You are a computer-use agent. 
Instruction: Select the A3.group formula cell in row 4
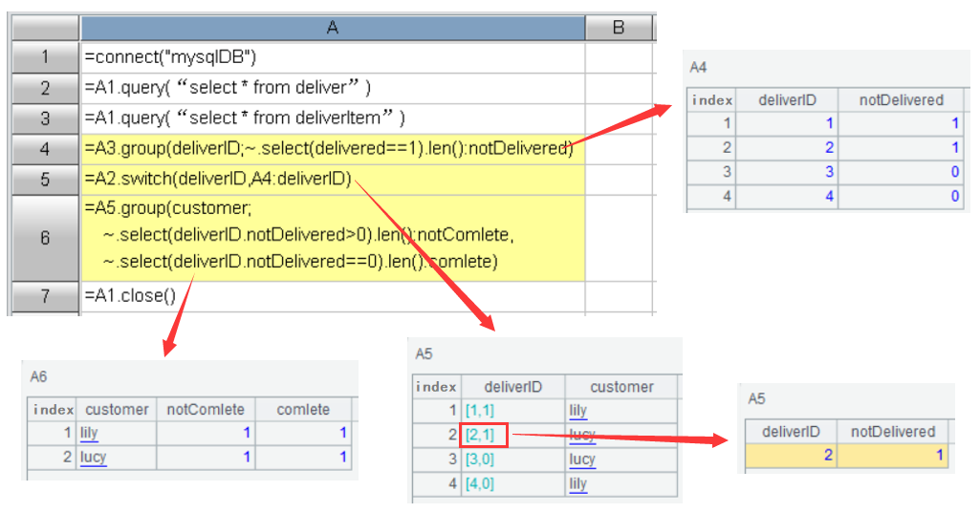click(332, 148)
